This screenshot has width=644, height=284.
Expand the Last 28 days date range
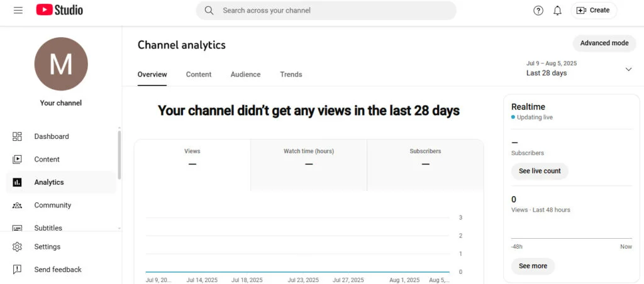coord(579,68)
